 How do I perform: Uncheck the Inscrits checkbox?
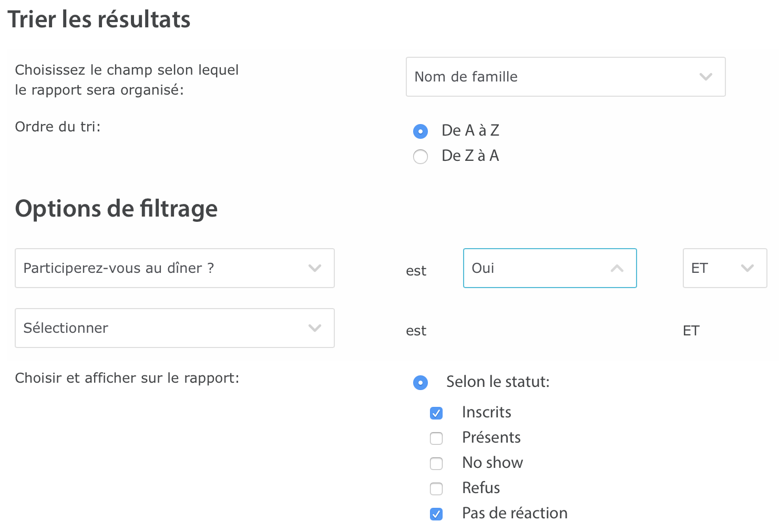pyautogui.click(x=436, y=413)
